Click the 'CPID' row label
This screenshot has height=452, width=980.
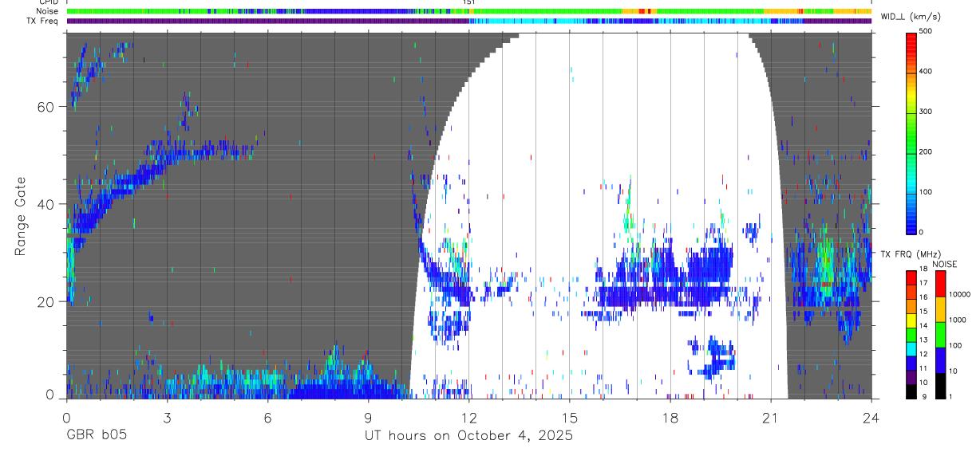[49, 2]
